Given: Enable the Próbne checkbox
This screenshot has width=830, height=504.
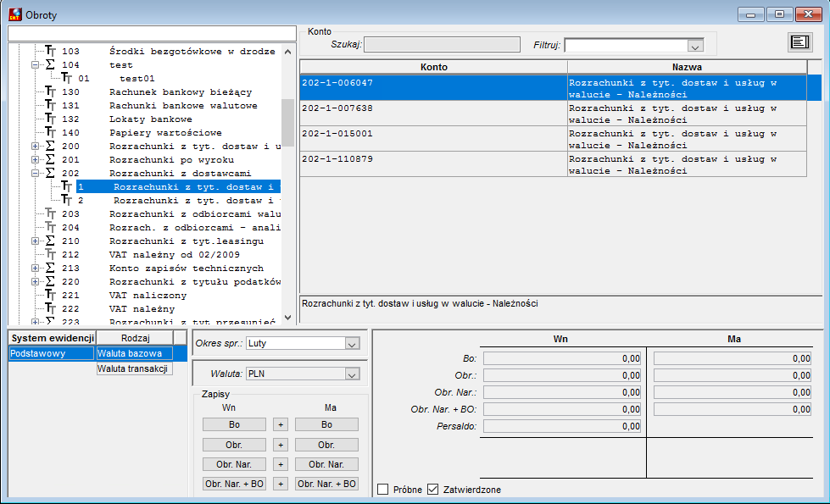Looking at the screenshot, I should point(382,490).
